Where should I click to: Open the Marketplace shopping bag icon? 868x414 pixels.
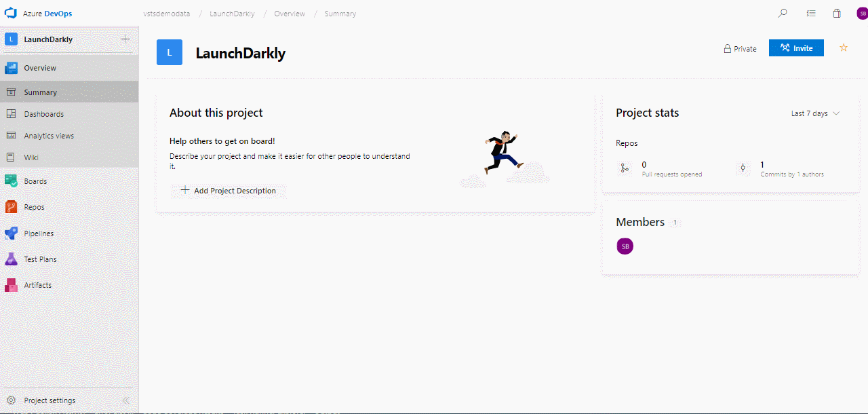(837, 13)
